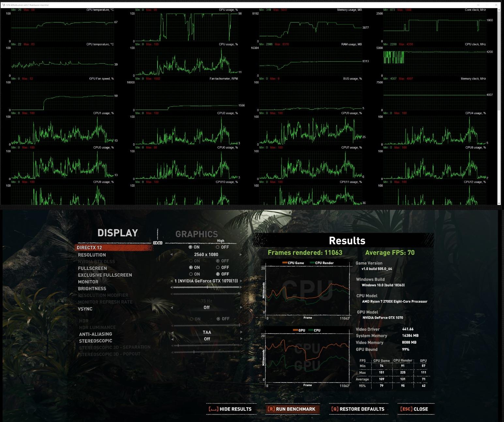The width and height of the screenshot is (504, 422).
Task: Turn DirectX 12 off
Action: click(x=222, y=247)
